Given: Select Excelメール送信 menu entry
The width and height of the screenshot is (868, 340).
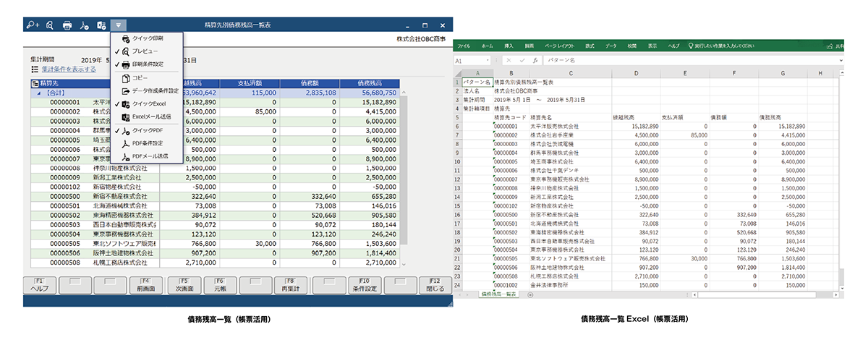Looking at the screenshot, I should coord(151,116).
